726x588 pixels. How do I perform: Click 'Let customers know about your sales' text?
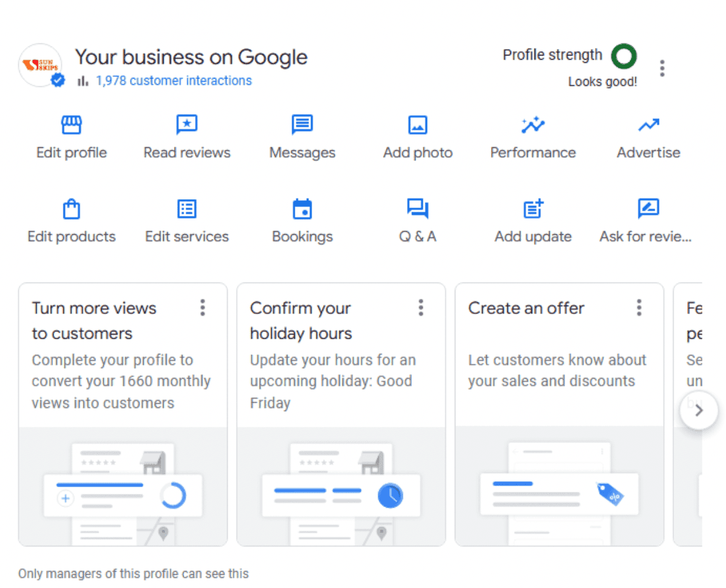coord(557,370)
